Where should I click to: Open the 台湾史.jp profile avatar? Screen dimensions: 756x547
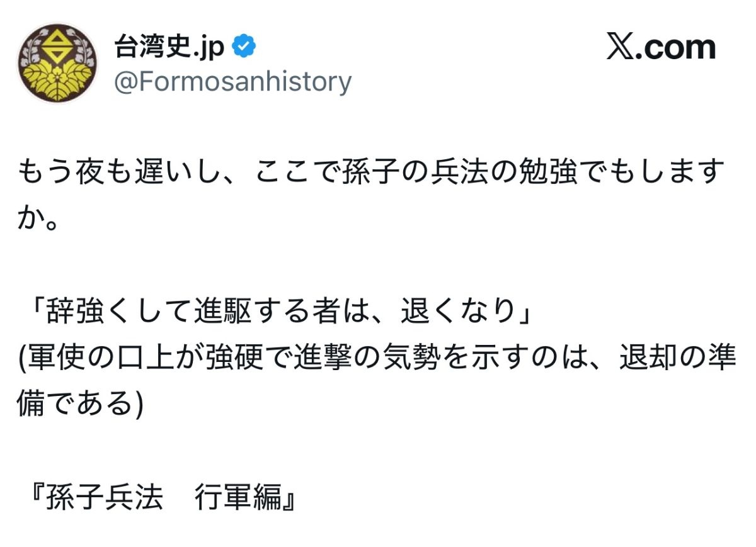[57, 64]
